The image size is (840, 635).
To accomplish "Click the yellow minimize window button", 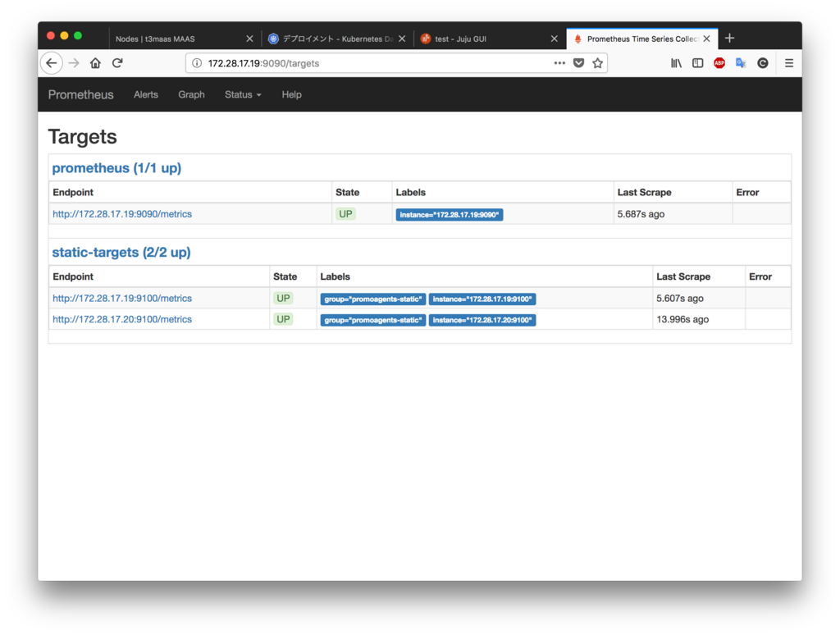I will pos(64,36).
